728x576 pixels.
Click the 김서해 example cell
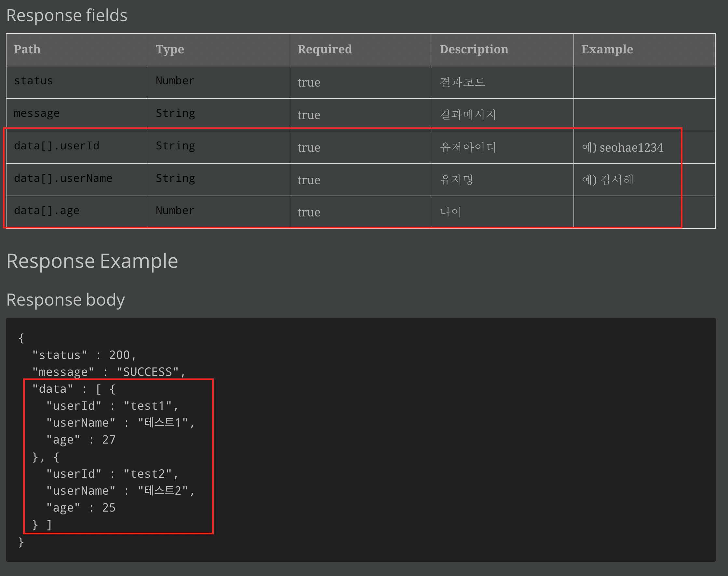607,180
